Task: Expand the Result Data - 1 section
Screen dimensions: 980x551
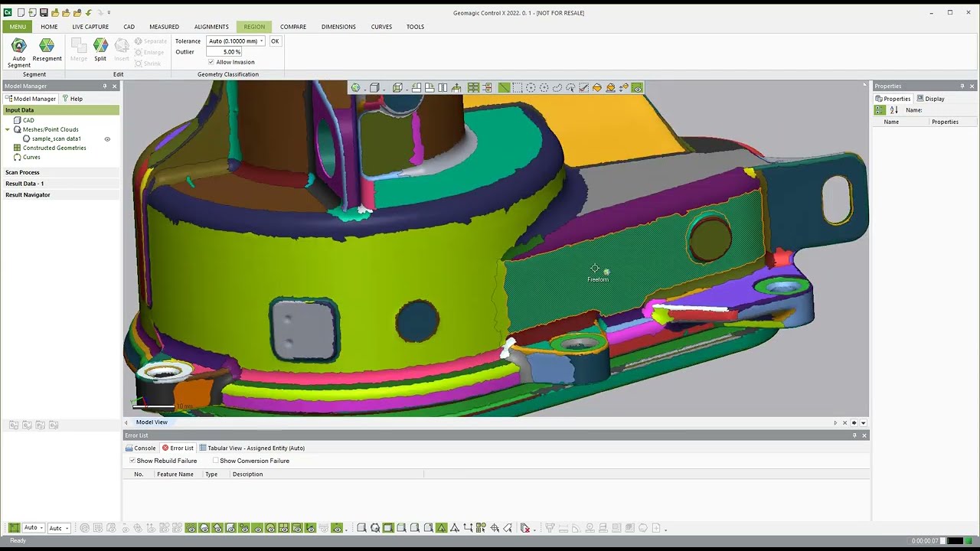Action: pos(24,184)
